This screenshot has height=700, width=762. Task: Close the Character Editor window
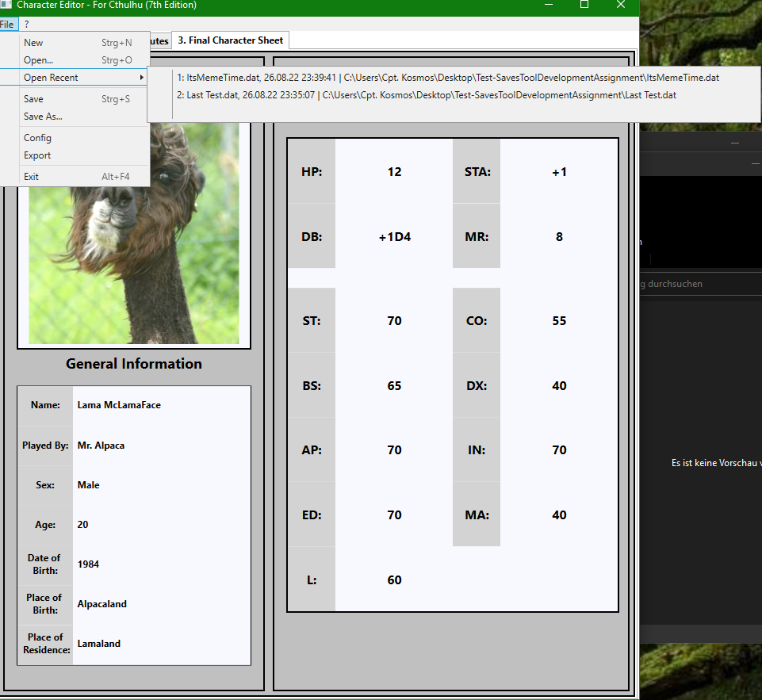(x=621, y=6)
